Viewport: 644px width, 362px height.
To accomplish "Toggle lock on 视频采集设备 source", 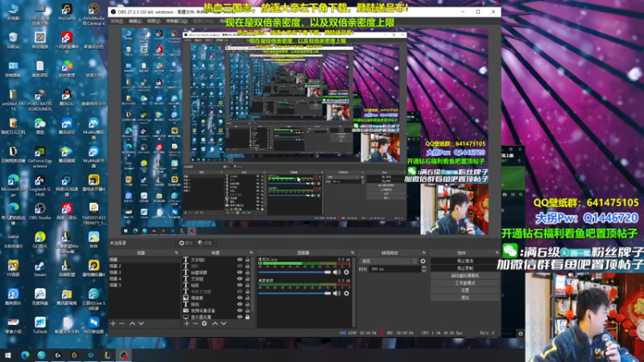I will click(247, 311).
